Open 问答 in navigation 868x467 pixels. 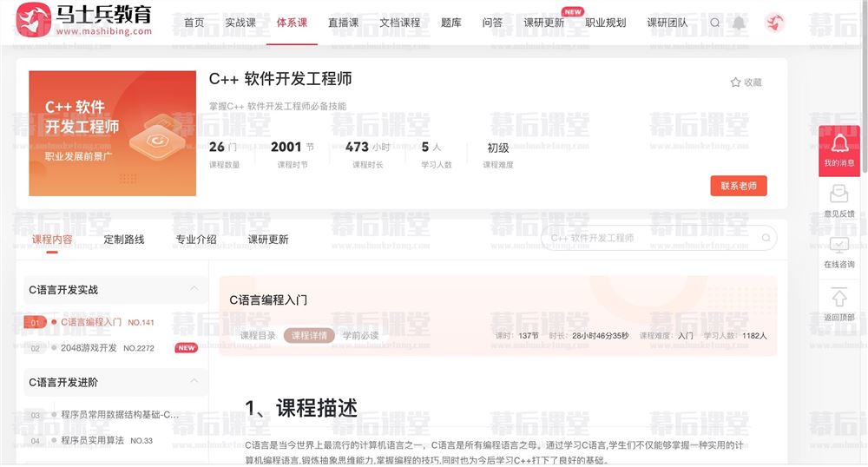click(x=492, y=23)
